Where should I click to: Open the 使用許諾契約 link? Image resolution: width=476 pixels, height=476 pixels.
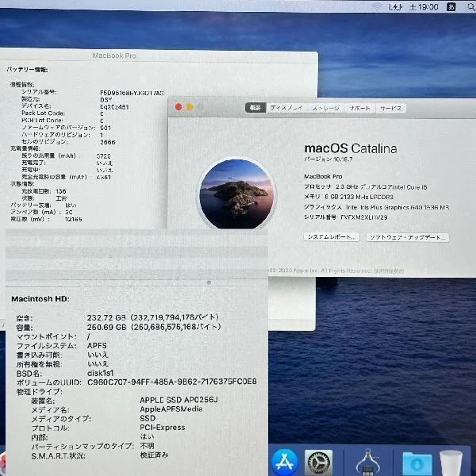pos(389,271)
